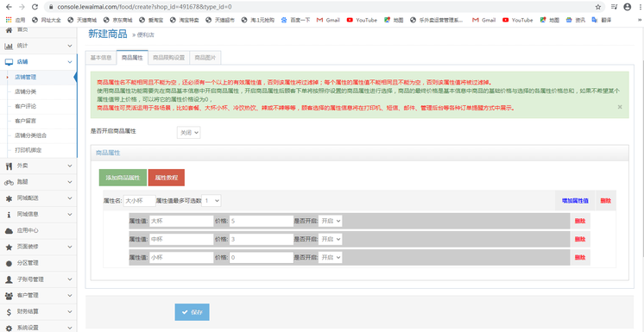This screenshot has height=332, width=644.
Task: Open 是否开启 dropdown in the 小杯 row
Action: pyautogui.click(x=331, y=258)
